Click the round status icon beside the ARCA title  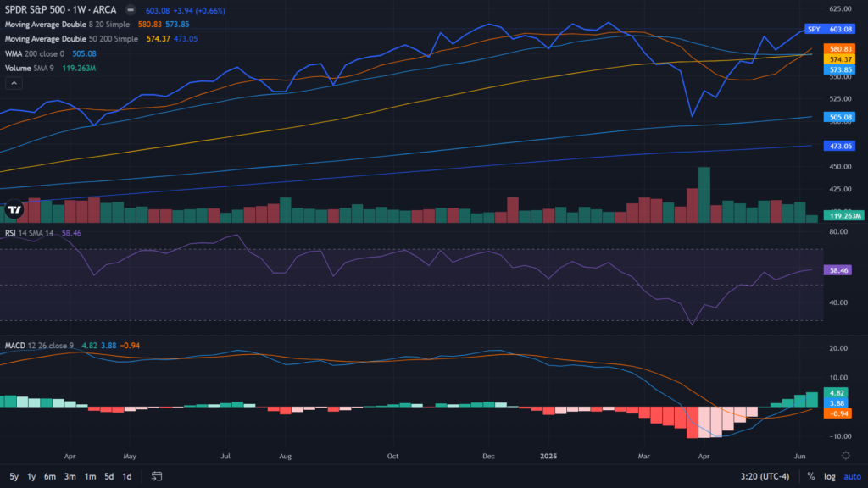[130, 10]
